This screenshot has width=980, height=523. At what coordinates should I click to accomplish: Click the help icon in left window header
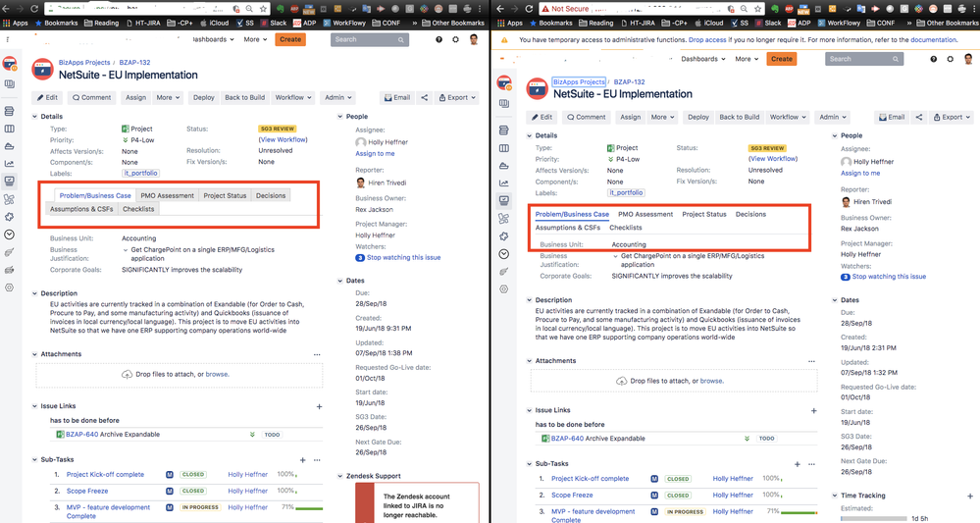(438, 39)
